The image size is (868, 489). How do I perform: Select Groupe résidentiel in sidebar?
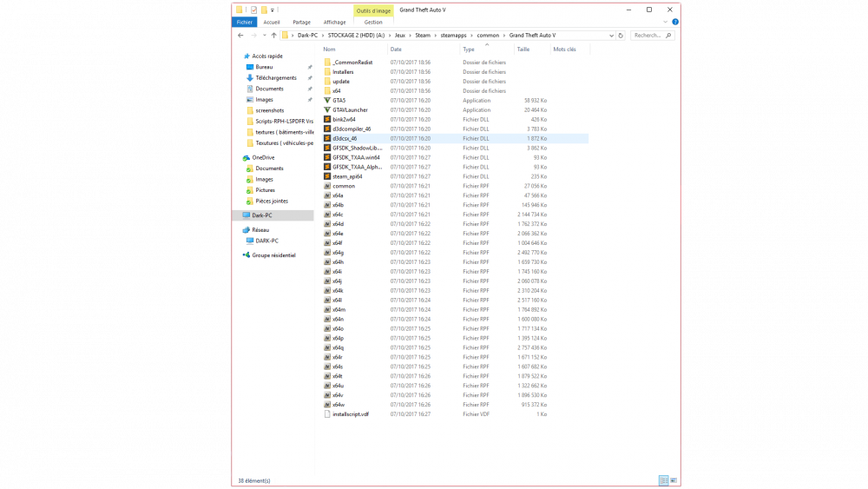[x=273, y=255]
